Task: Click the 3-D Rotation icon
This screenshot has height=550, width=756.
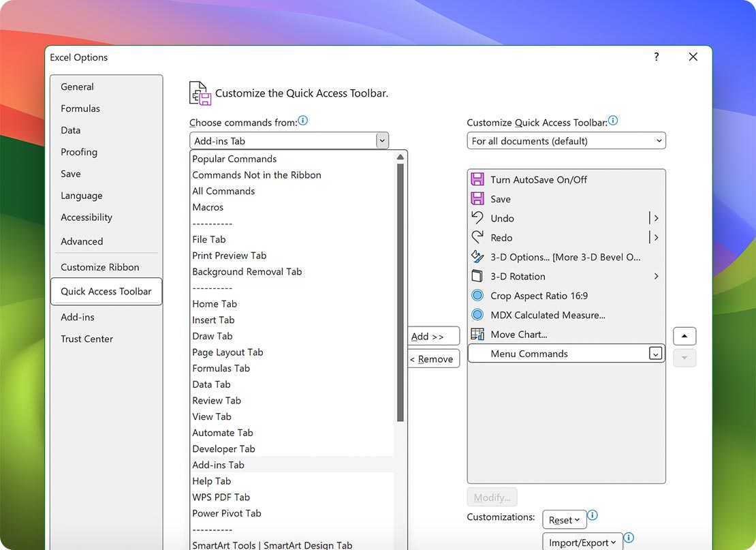Action: 477,276
